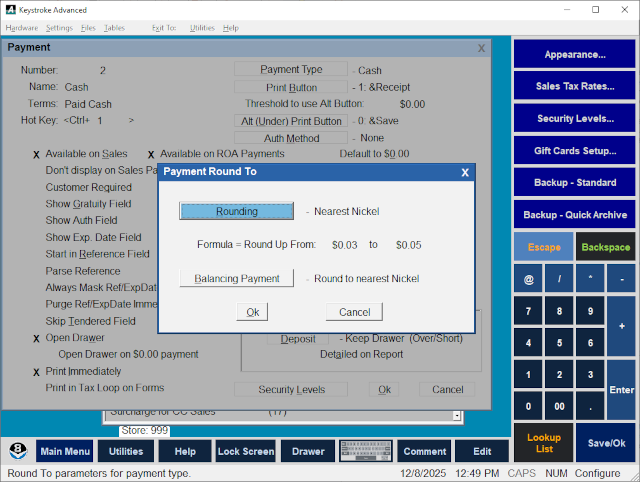
Task: Click the Appearance... side button
Action: point(574,54)
